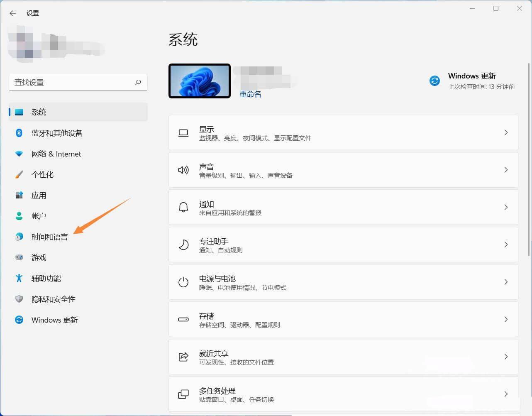532x416 pixels.
Task: Click the Network & Internet globe icon
Action: pyautogui.click(x=19, y=154)
